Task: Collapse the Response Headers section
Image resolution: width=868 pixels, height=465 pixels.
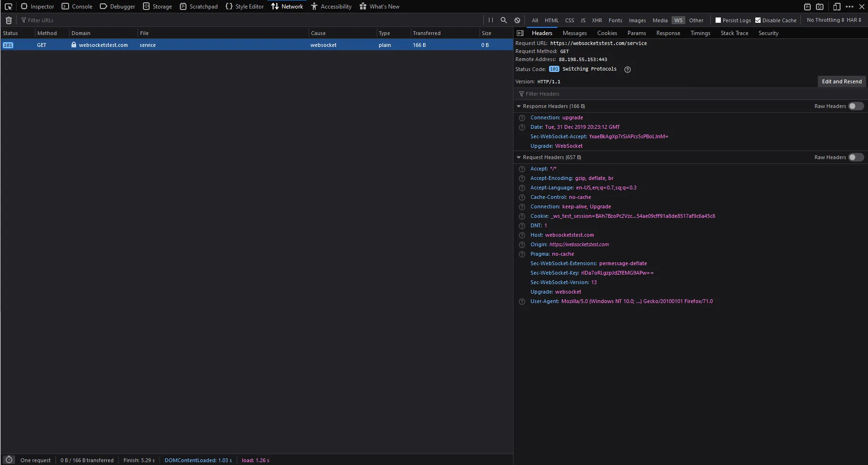Action: 519,106
